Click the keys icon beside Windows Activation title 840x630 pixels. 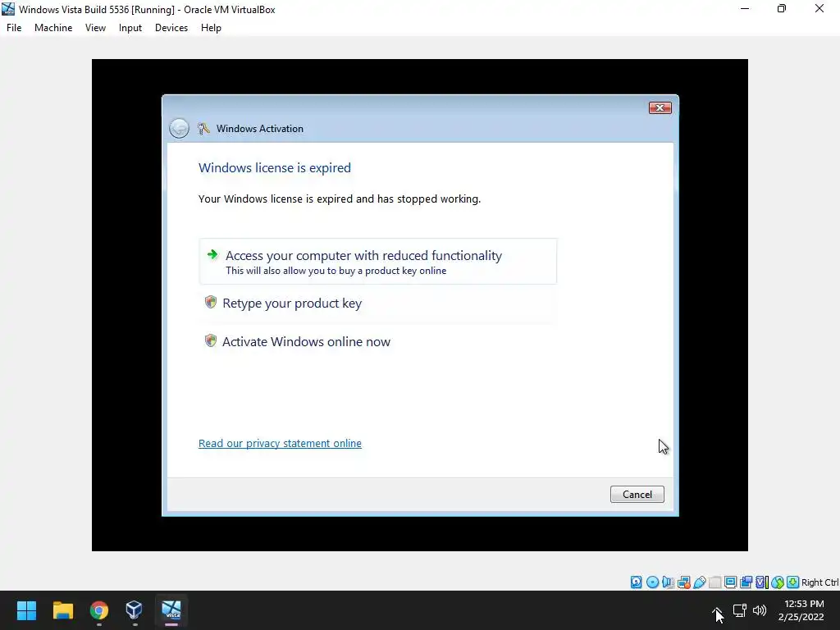(x=203, y=129)
